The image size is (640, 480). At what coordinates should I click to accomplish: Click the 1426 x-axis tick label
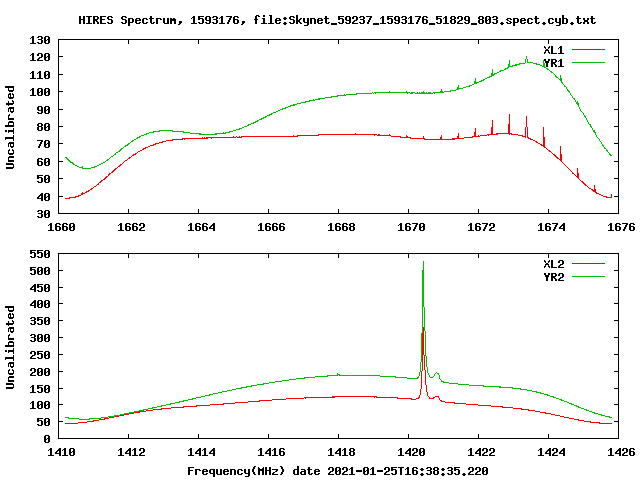coord(621,452)
